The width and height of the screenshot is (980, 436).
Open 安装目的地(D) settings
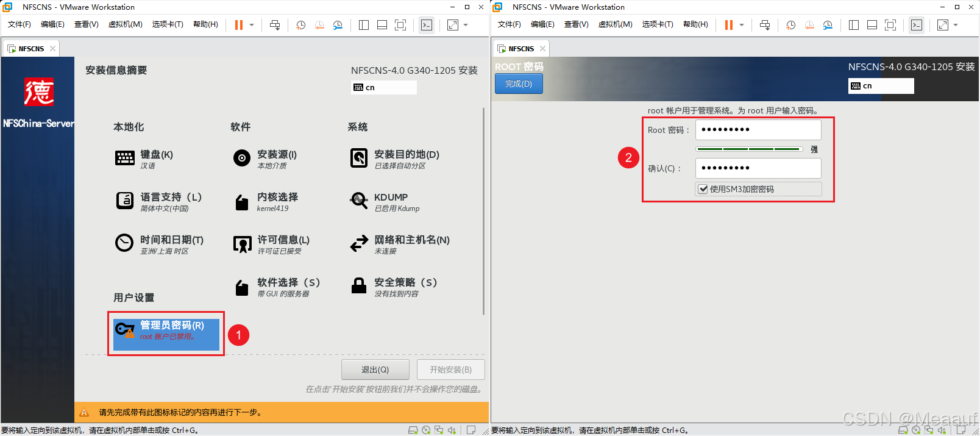pos(395,159)
